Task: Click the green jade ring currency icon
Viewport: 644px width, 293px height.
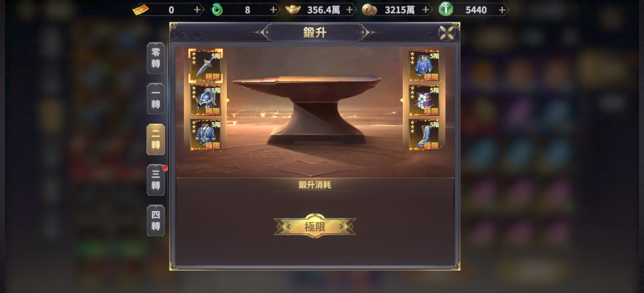Action: [x=217, y=10]
